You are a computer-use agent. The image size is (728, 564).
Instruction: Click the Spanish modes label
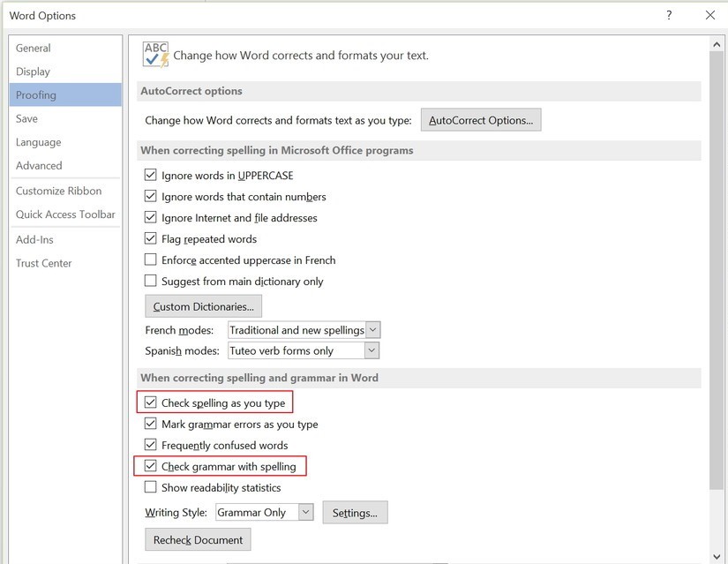(x=182, y=350)
